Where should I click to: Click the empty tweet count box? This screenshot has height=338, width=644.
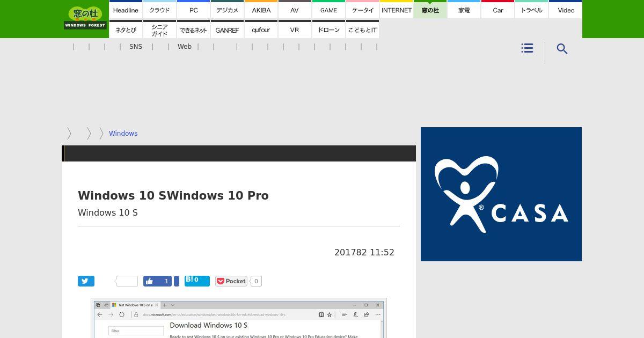point(127,281)
